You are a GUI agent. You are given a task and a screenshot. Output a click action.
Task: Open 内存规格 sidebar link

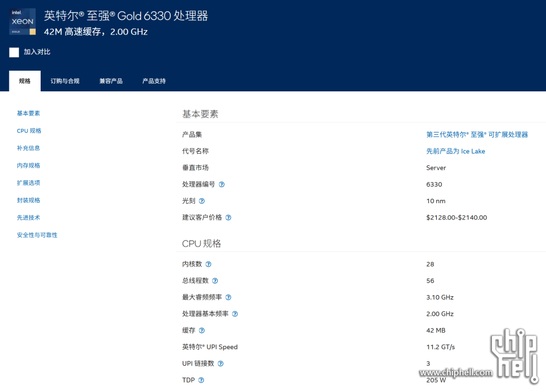click(x=28, y=165)
